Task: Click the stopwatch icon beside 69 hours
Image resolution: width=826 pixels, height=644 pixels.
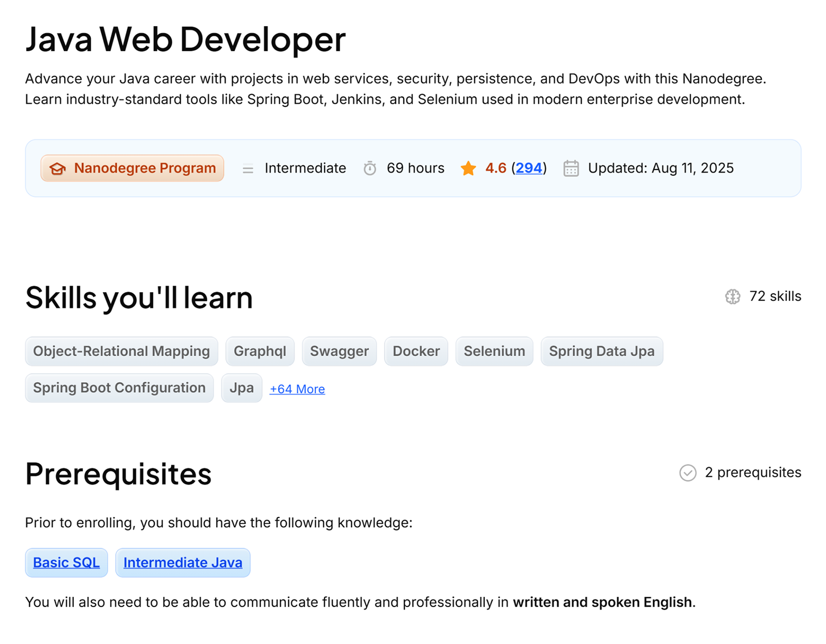Action: [x=370, y=168]
